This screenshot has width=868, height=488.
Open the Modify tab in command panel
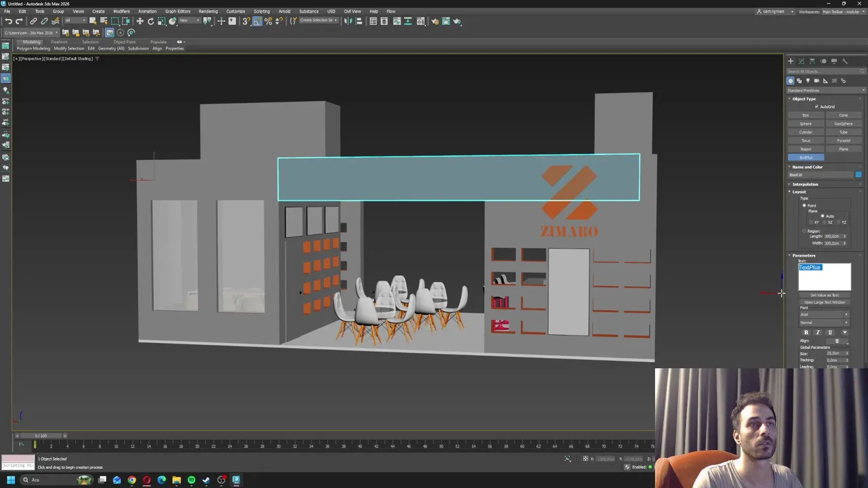(802, 61)
